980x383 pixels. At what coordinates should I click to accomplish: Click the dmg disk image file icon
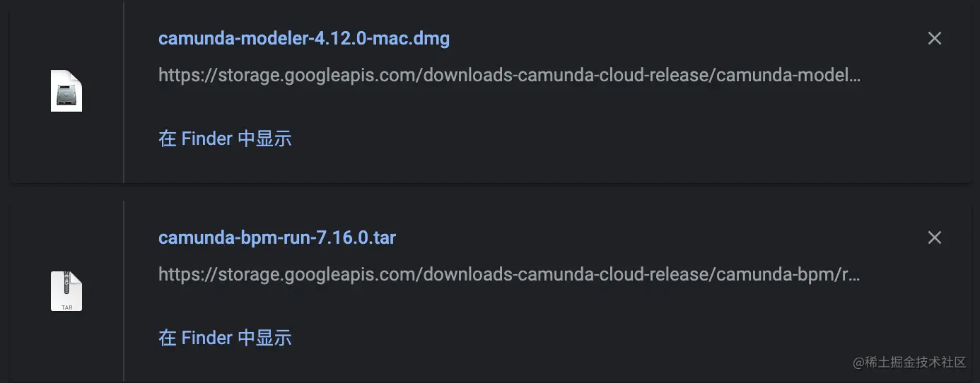click(x=66, y=90)
